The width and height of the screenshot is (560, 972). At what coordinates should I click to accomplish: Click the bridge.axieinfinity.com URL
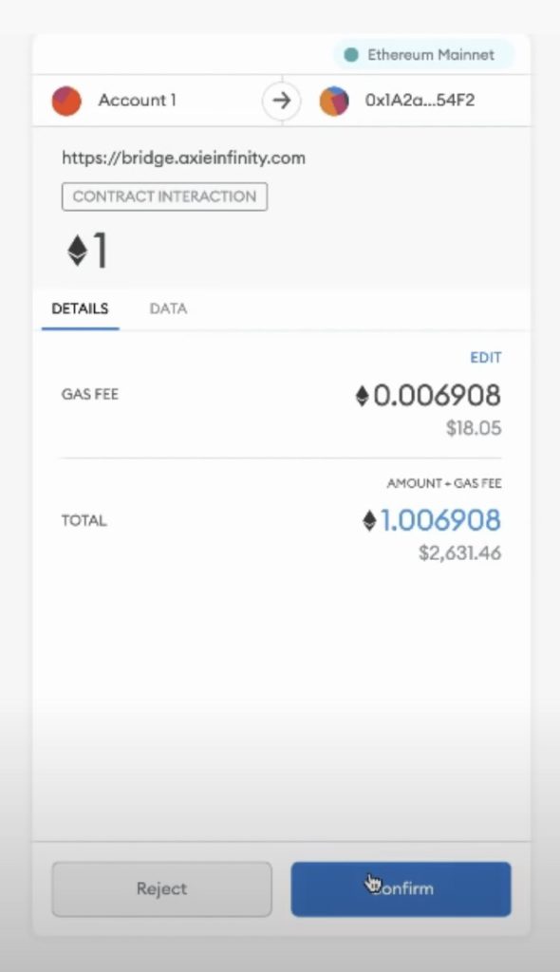coord(183,159)
